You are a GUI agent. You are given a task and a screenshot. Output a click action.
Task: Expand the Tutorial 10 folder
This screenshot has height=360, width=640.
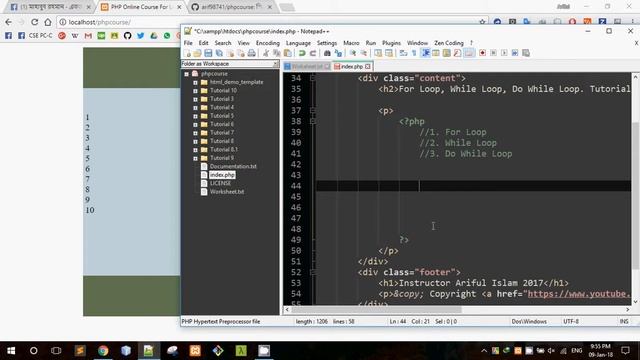point(195,91)
